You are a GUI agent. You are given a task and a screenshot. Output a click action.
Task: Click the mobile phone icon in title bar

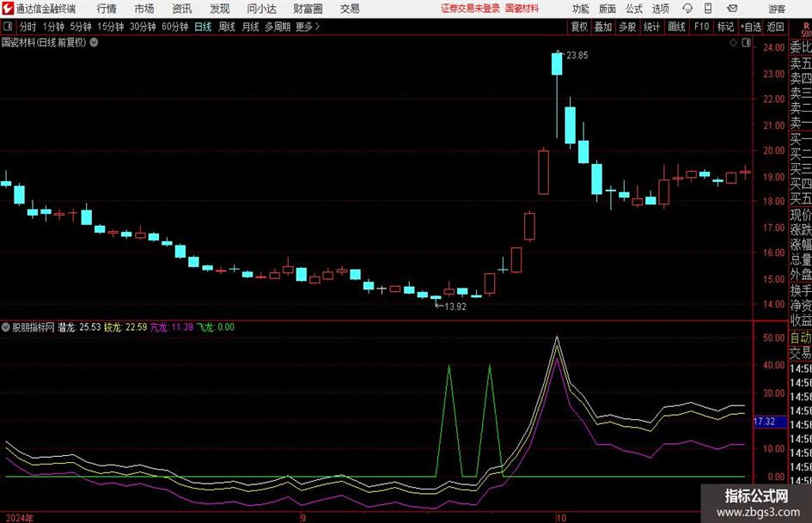click(x=708, y=9)
